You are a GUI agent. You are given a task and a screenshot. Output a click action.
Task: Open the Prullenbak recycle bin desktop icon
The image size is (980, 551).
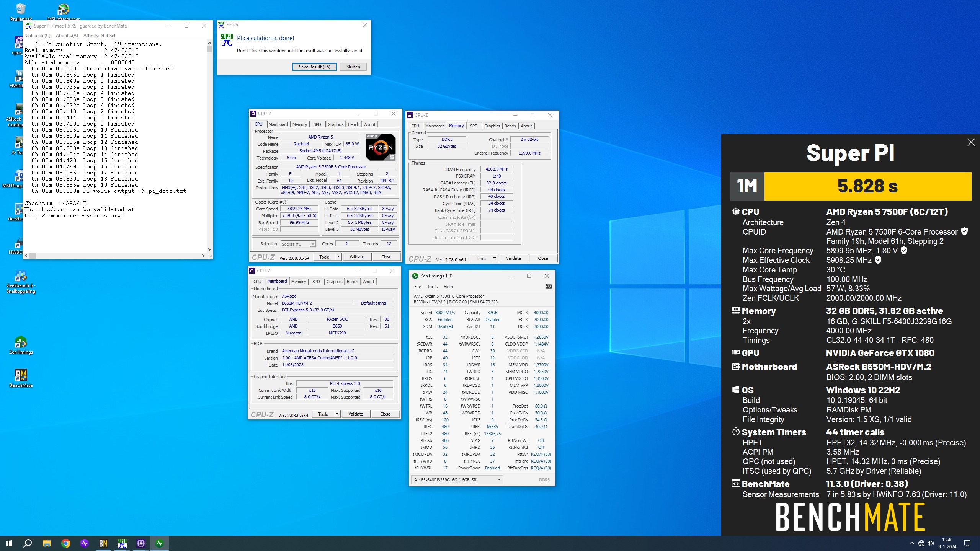click(x=21, y=11)
